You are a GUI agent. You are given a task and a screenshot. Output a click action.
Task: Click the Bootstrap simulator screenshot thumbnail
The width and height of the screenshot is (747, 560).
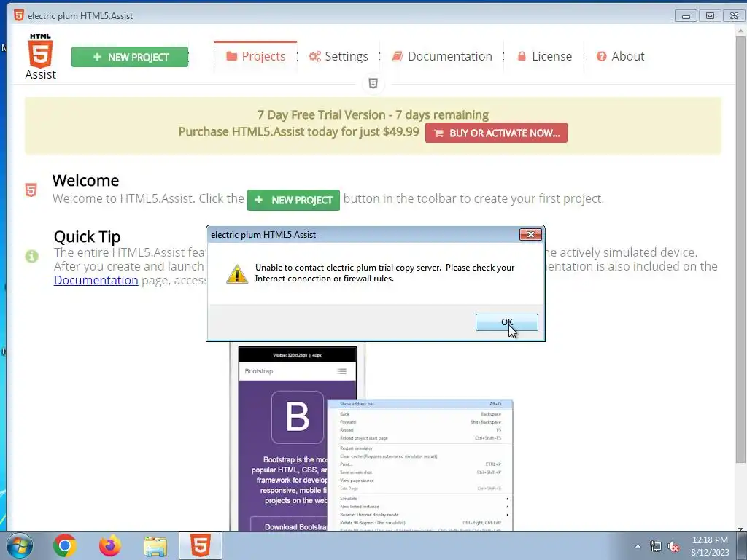point(371,436)
